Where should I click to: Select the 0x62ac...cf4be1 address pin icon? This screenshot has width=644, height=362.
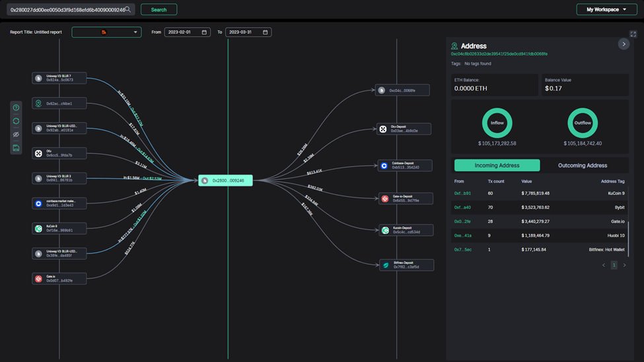(38, 103)
